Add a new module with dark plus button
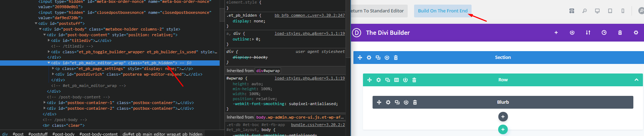 pyautogui.click(x=503, y=116)
